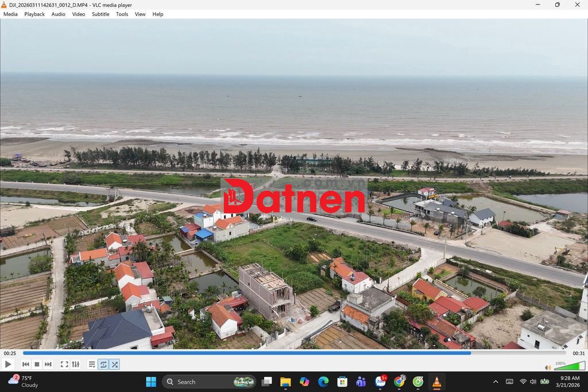The image size is (588, 392).
Task: Expand the Tools menu
Action: point(122,14)
